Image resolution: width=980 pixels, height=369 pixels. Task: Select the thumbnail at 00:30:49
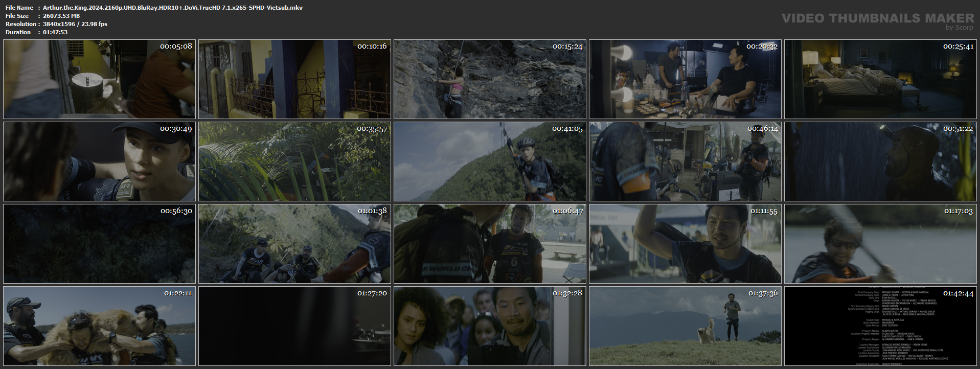click(x=99, y=162)
